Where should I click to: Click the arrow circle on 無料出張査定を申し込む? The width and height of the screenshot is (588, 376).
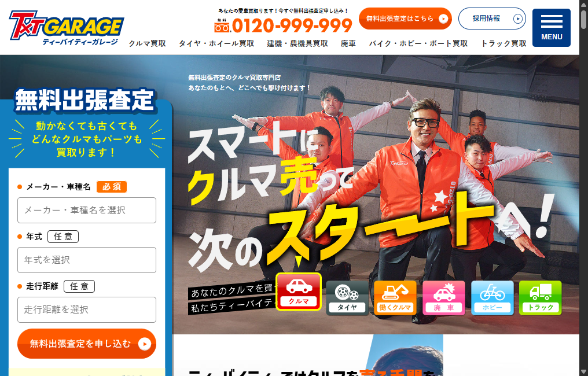click(144, 344)
